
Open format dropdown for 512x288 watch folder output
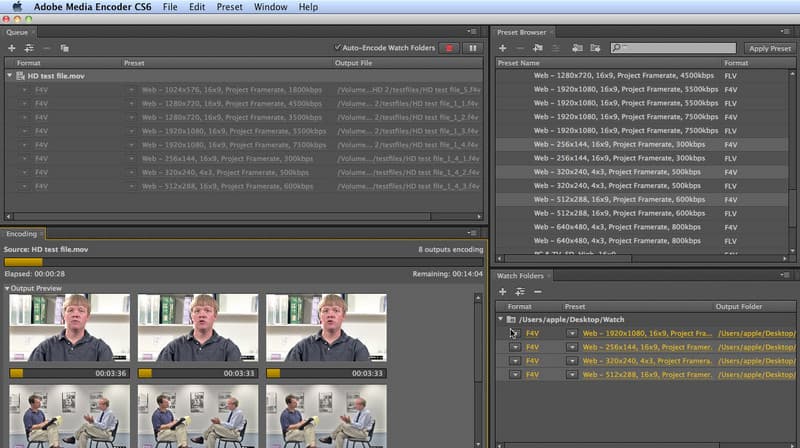point(515,375)
